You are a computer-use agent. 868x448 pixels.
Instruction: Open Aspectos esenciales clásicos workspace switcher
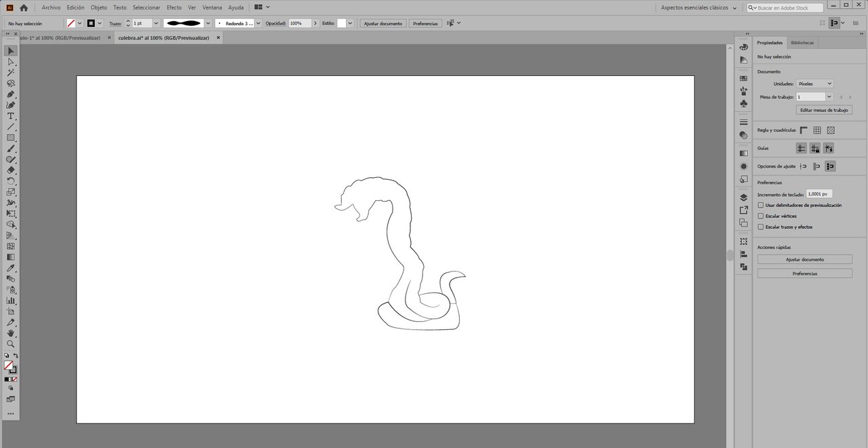699,7
